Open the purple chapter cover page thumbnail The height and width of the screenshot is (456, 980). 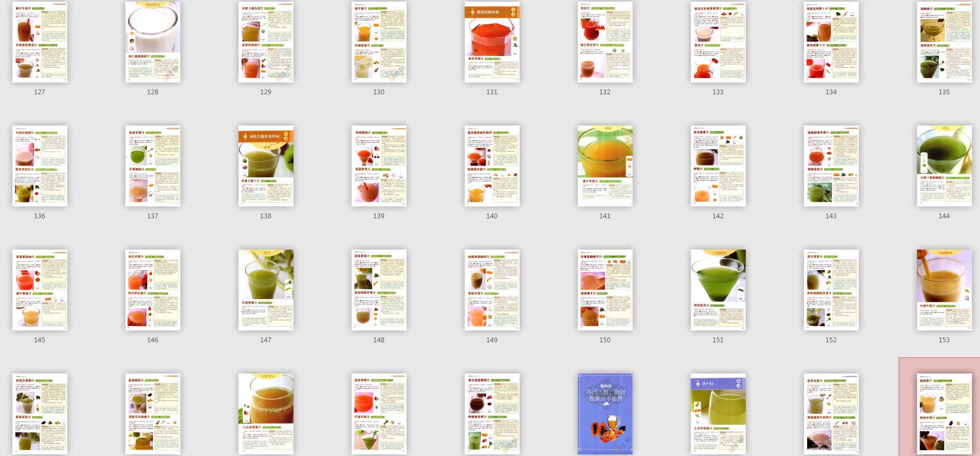pyautogui.click(x=605, y=414)
